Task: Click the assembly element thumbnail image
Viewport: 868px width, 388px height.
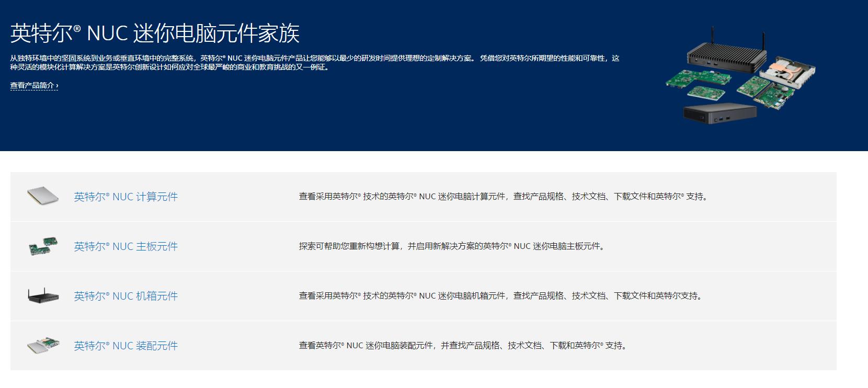Action: point(43,345)
